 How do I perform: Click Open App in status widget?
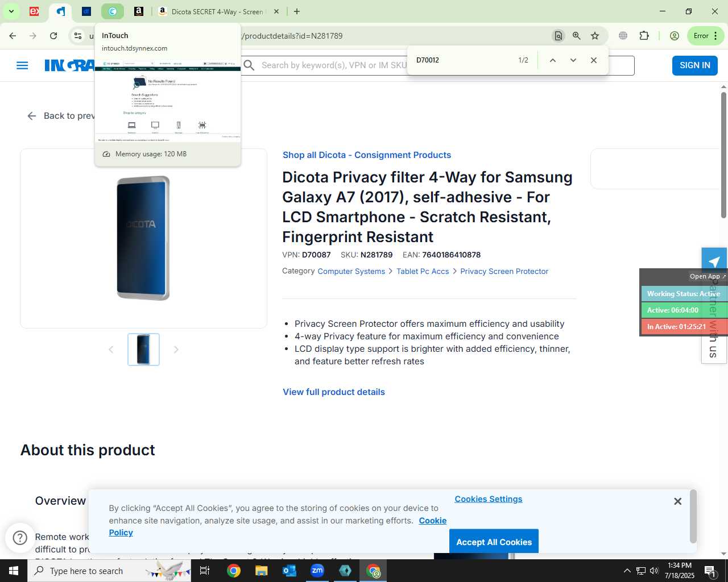[x=708, y=276]
